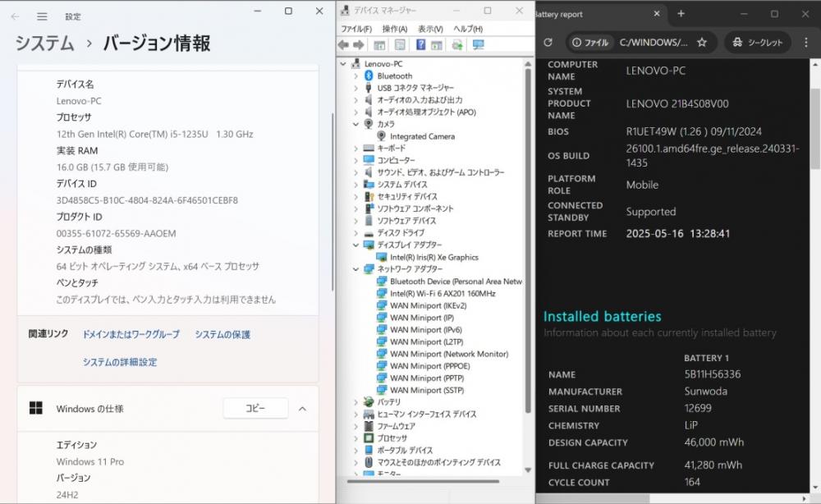821x504 pixels.
Task: Collapse the ディスプレイ アダプター category
Action: tap(356, 245)
